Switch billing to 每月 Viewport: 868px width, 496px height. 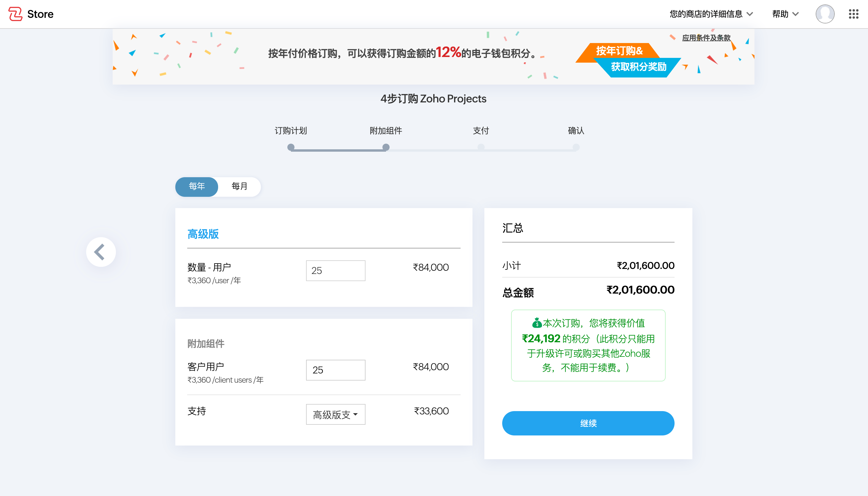(239, 186)
